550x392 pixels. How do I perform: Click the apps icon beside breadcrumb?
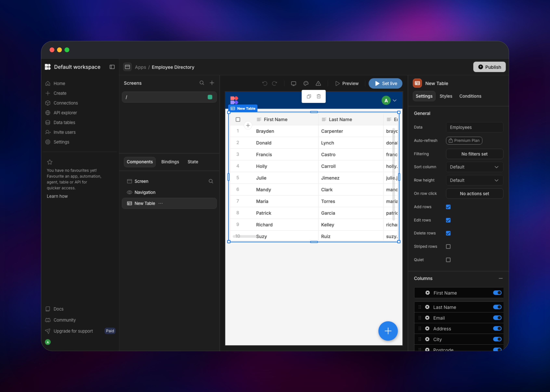127,67
